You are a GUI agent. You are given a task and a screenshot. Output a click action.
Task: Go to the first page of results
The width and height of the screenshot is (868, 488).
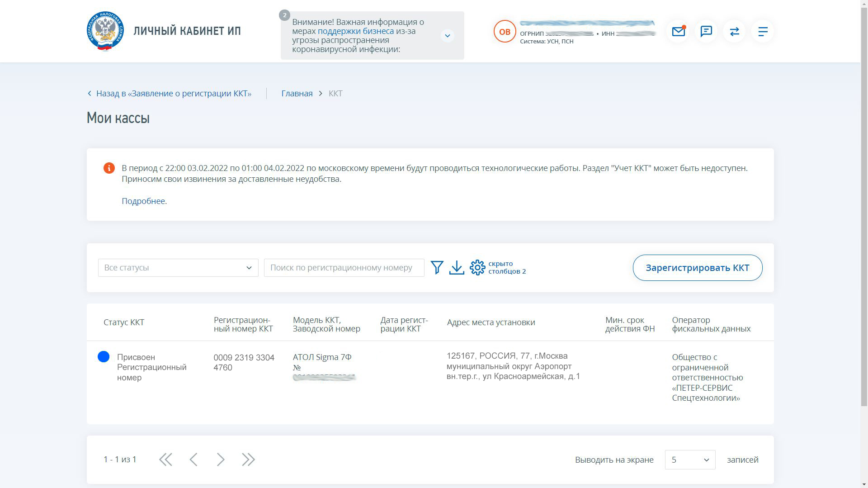tap(165, 460)
